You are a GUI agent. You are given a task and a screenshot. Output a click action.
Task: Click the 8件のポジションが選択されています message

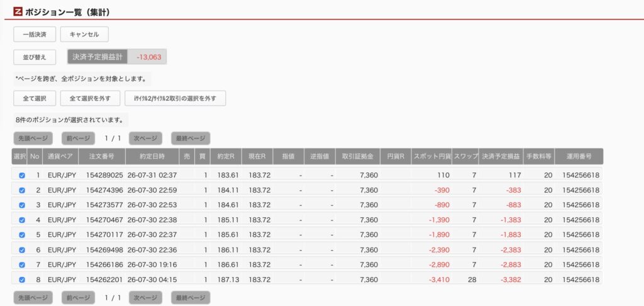click(69, 120)
